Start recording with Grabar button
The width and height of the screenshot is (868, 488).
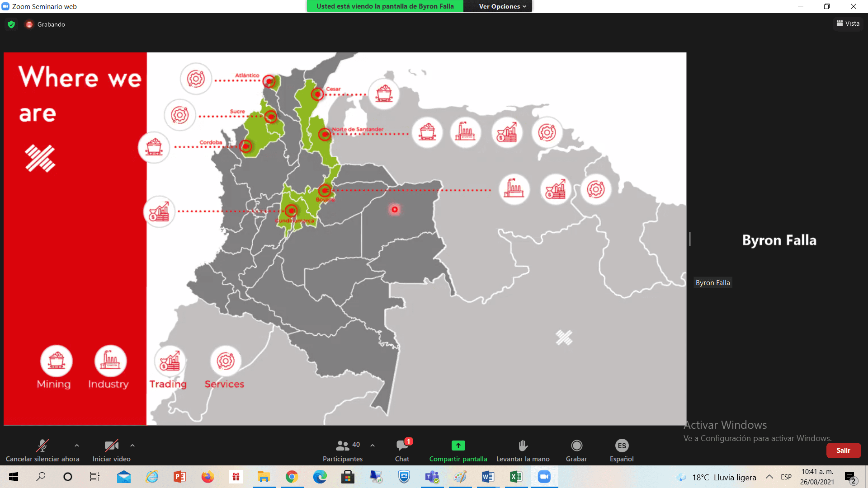pos(576,450)
